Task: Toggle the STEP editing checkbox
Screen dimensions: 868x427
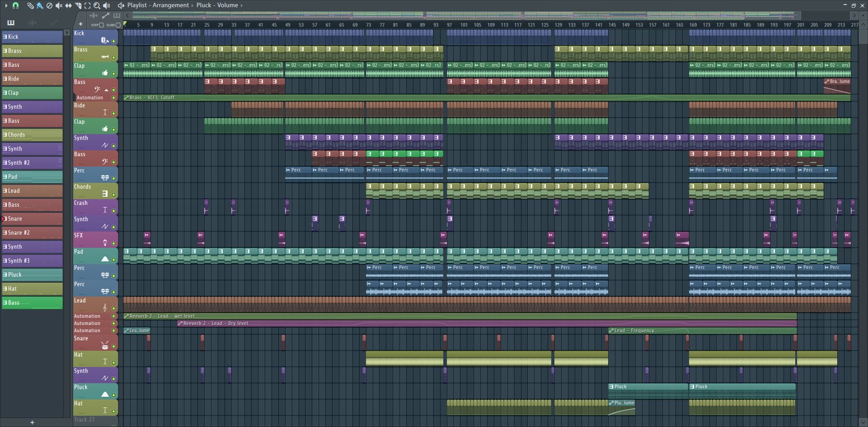Action: click(101, 25)
